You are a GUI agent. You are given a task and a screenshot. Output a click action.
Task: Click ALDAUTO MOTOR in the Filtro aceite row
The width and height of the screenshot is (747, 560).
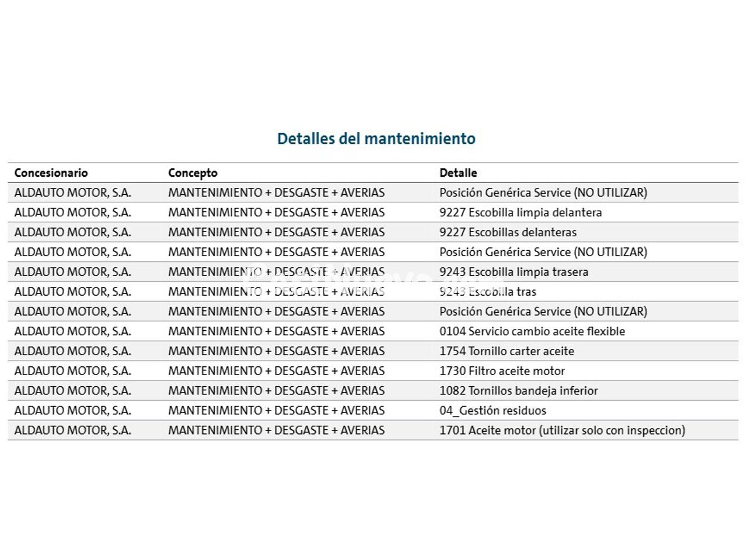point(72,371)
